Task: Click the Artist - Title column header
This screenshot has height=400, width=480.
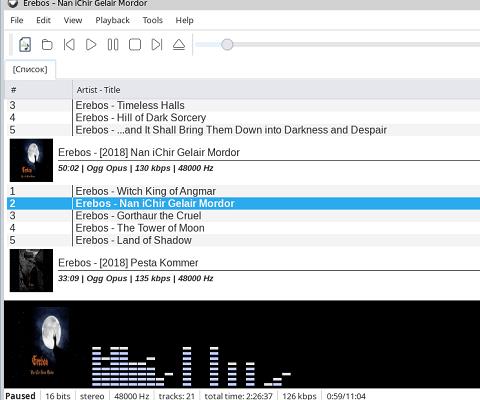Action: pos(276,90)
